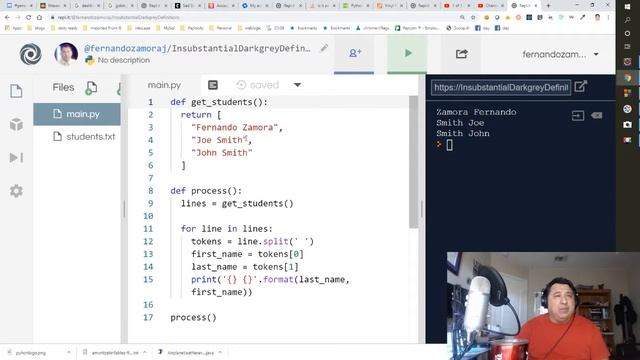
Task: Expand options for pythonlogo.png download
Action: (69, 352)
